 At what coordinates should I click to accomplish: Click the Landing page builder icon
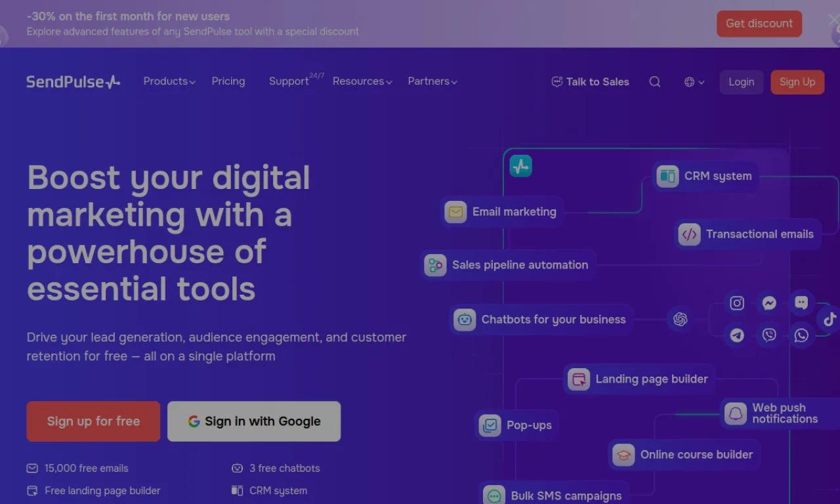pyautogui.click(x=579, y=379)
